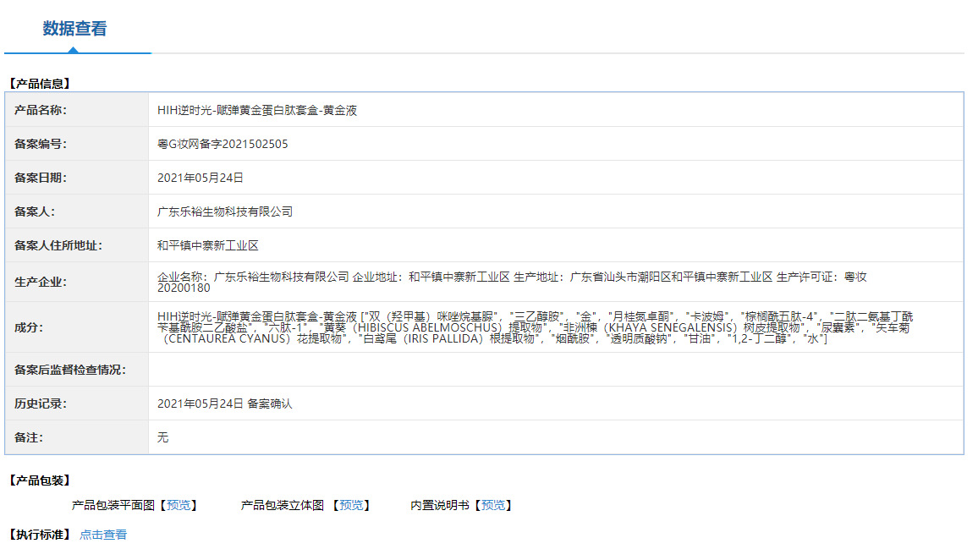Screen dimensions: 978x560
Task: Select the 备注 value 无
Action: click(x=162, y=437)
